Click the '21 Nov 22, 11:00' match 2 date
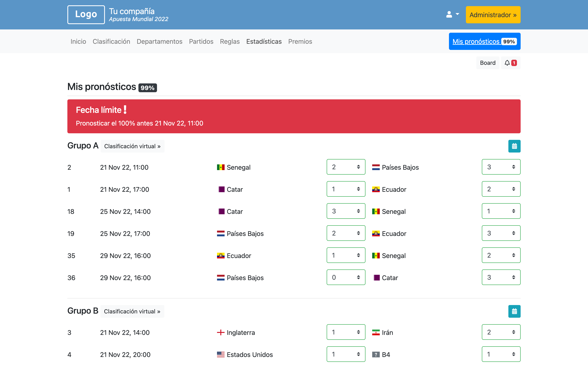This screenshot has height=368, width=588. tap(124, 167)
